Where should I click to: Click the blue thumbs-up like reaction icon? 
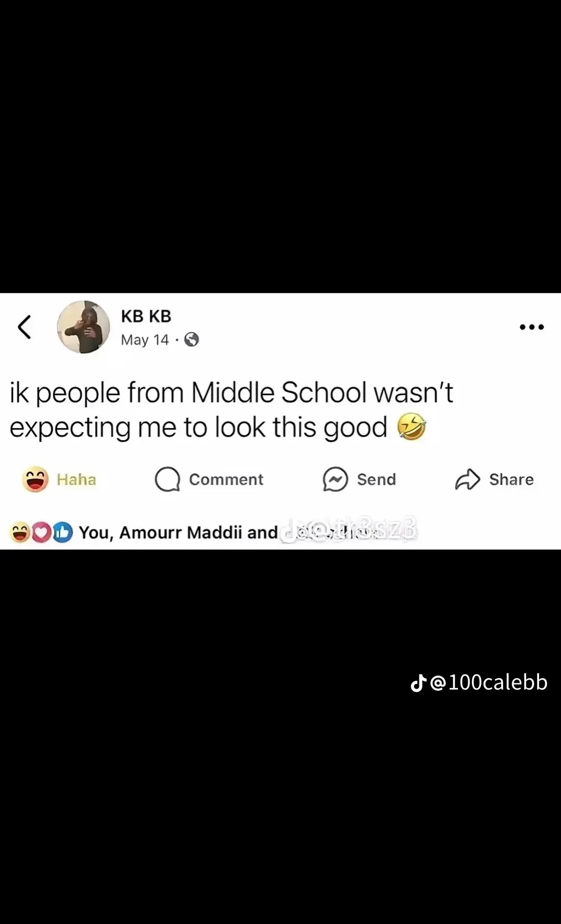[x=62, y=532]
